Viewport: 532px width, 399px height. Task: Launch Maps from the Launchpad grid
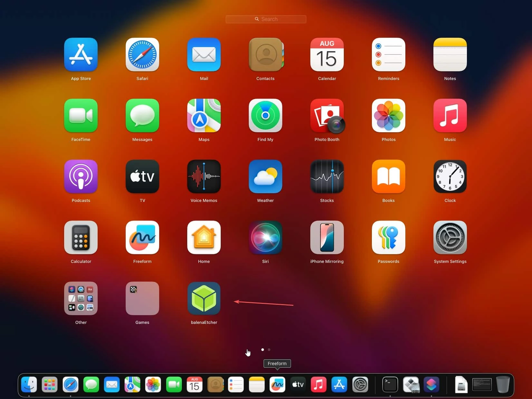(x=204, y=115)
